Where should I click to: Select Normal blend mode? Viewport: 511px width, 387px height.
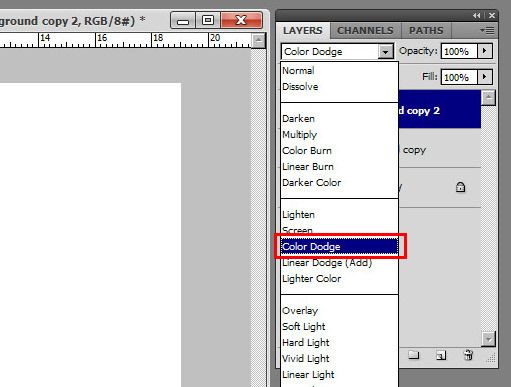point(339,71)
